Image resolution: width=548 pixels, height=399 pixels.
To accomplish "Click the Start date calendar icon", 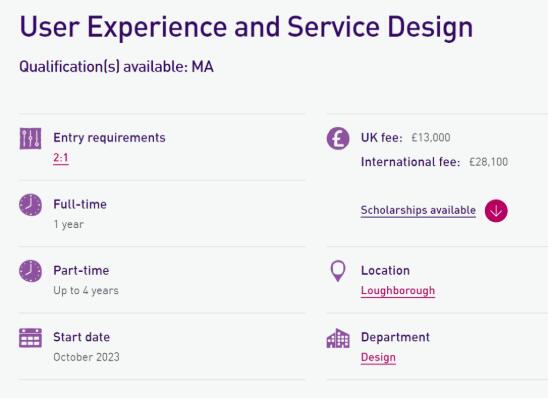I will click(30, 338).
